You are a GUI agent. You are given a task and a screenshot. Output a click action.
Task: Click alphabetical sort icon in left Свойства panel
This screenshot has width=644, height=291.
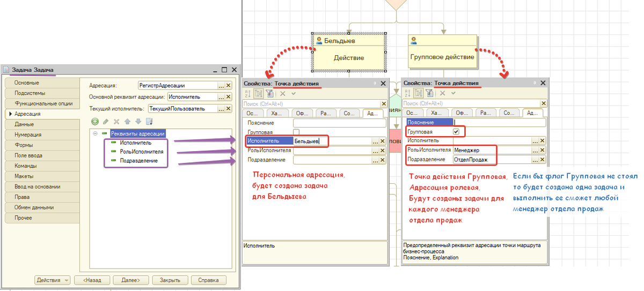tap(248, 93)
